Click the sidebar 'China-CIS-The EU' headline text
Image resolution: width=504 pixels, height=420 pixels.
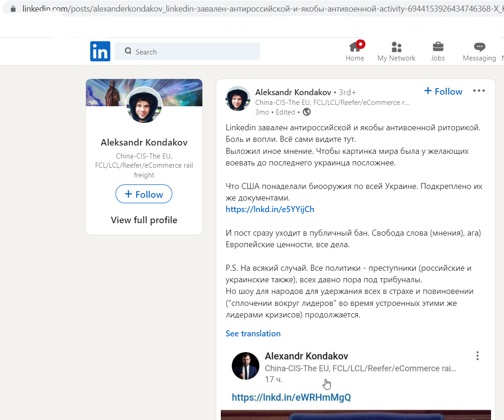[x=144, y=165]
